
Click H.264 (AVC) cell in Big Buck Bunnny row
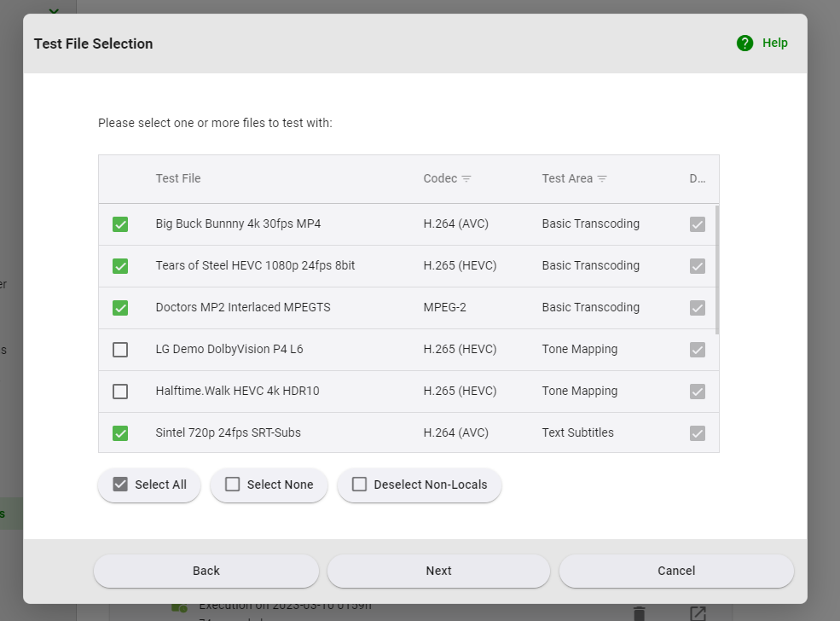pos(456,223)
